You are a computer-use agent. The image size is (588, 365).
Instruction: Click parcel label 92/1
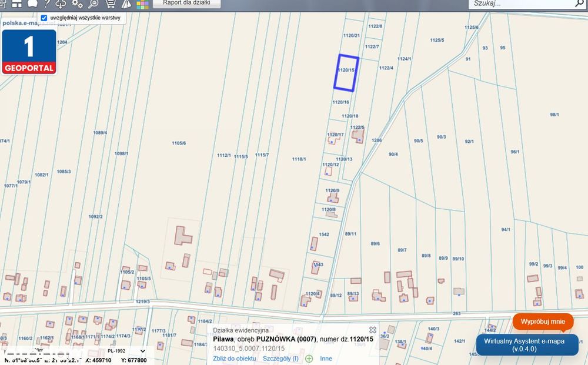tap(469, 142)
